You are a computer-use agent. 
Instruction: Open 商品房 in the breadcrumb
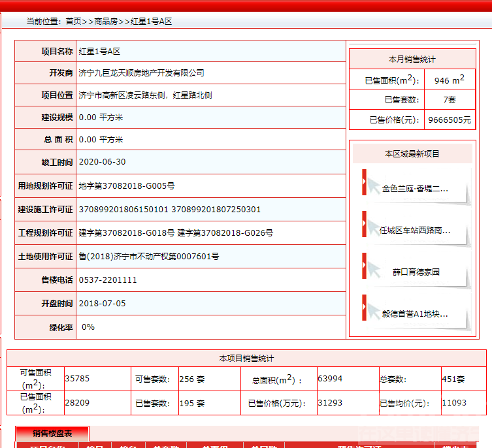(106, 22)
